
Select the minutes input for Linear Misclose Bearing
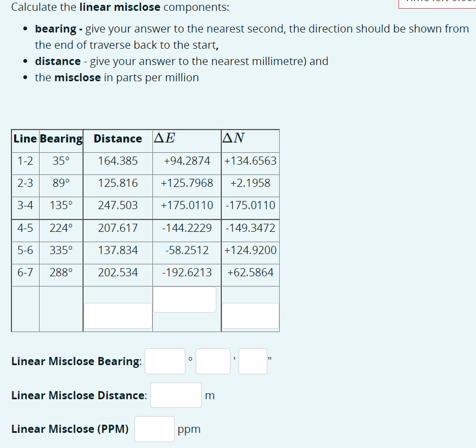point(213,361)
